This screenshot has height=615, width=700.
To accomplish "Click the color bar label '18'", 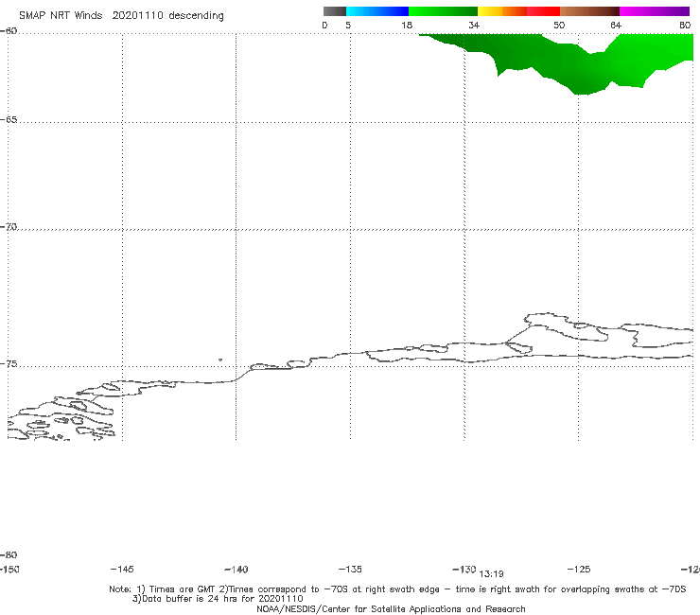I will (407, 25).
